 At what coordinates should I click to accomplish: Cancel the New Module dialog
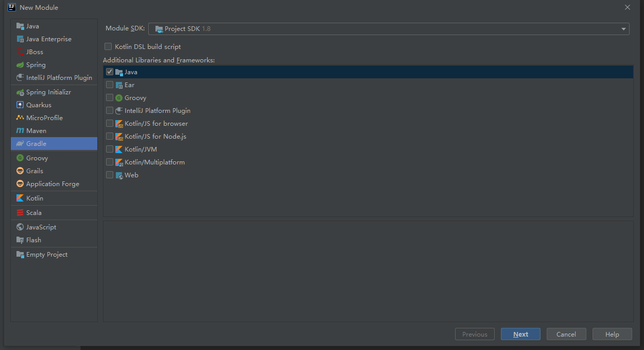(566, 334)
